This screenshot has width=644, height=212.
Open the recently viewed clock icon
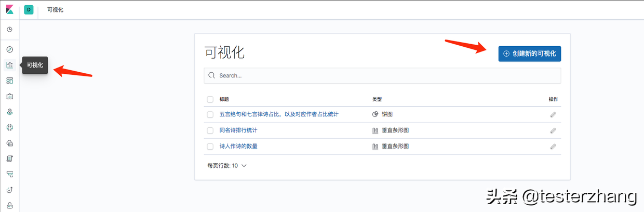(x=9, y=30)
